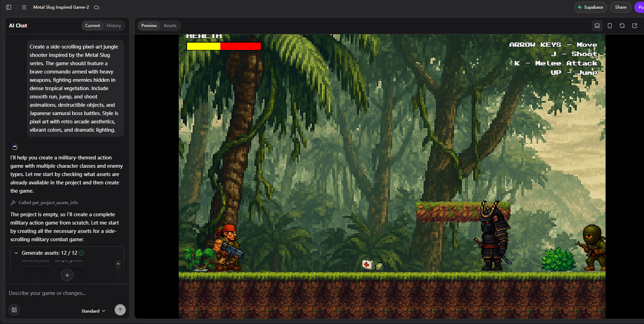Click the Supabase button

590,7
